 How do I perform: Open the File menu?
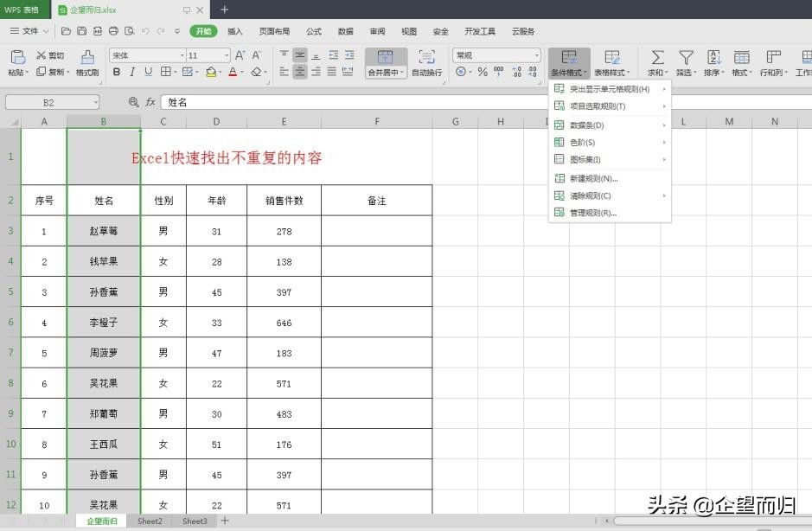pyautogui.click(x=29, y=31)
